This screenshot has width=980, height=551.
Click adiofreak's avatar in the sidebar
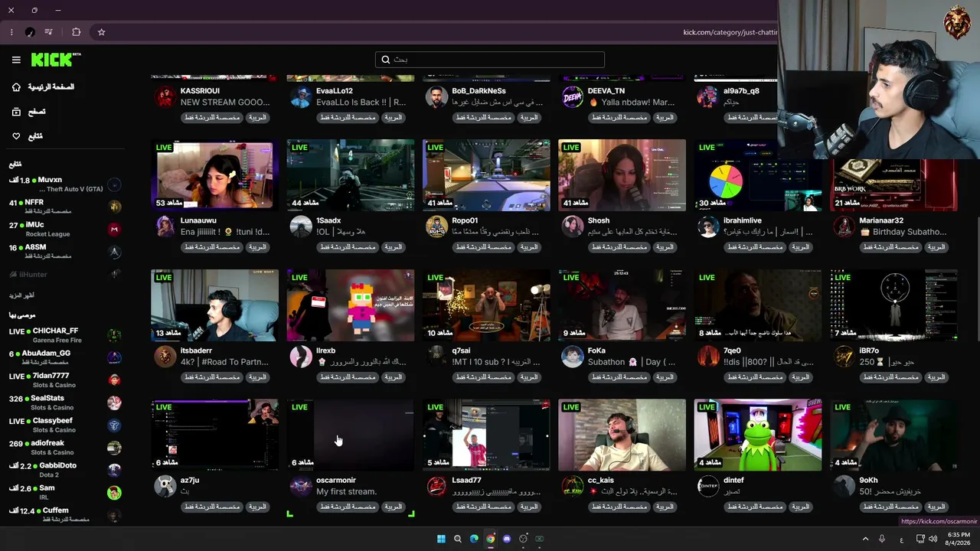[x=114, y=448]
